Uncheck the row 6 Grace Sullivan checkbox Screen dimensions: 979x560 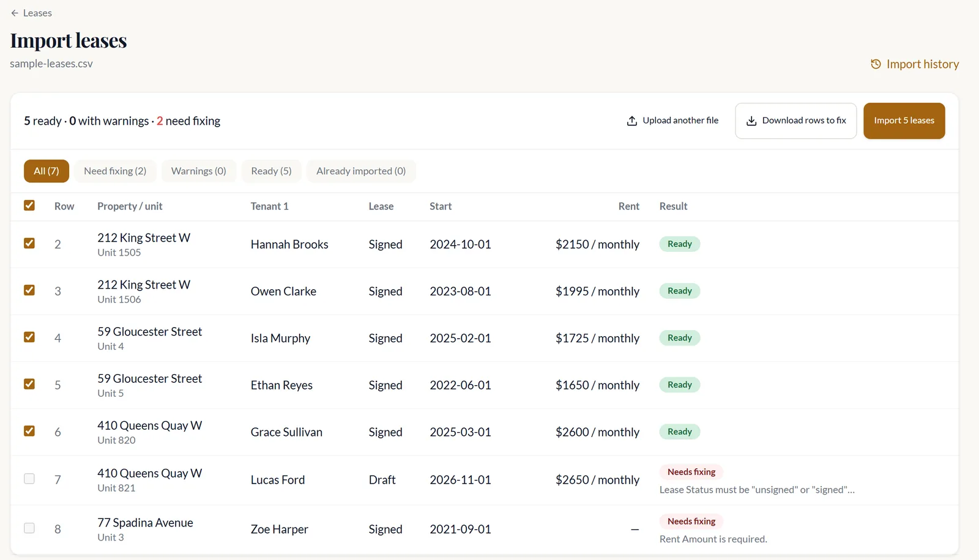pyautogui.click(x=29, y=431)
